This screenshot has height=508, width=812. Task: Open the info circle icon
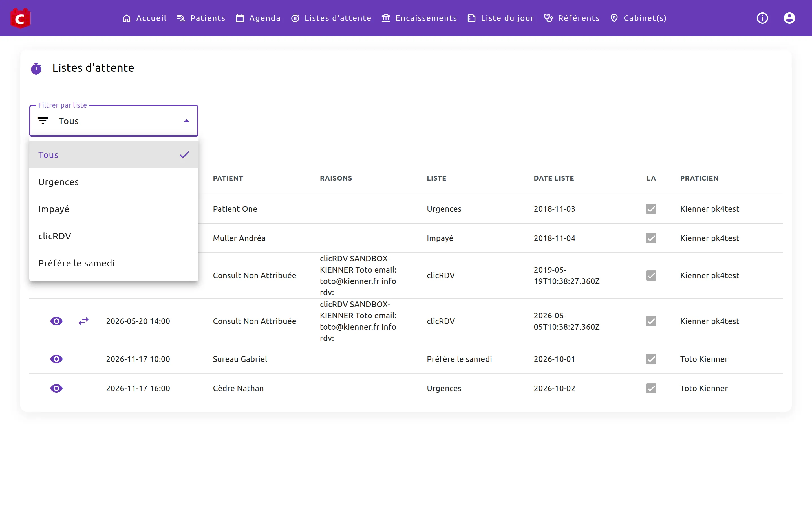click(x=762, y=18)
